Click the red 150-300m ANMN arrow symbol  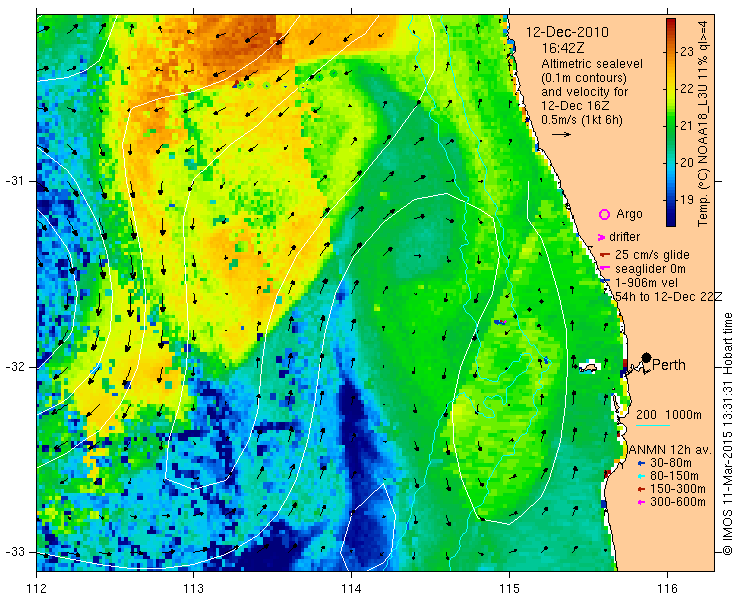click(641, 489)
